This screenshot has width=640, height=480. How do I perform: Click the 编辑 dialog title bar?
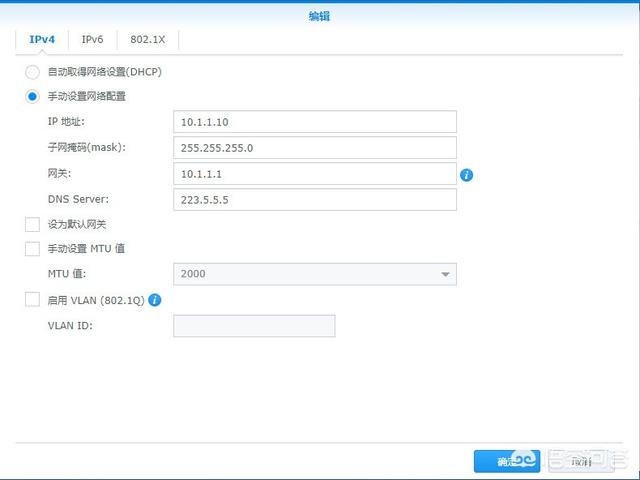pyautogui.click(x=320, y=16)
